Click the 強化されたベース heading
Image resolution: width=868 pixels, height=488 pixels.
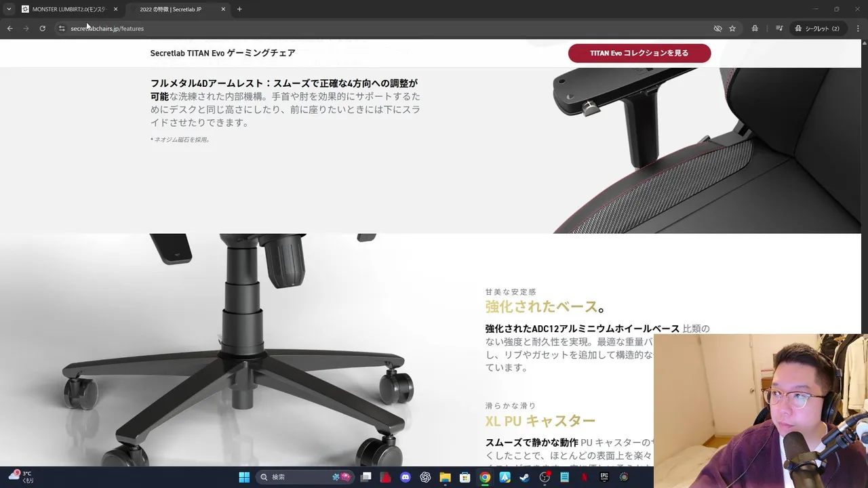[x=545, y=307]
